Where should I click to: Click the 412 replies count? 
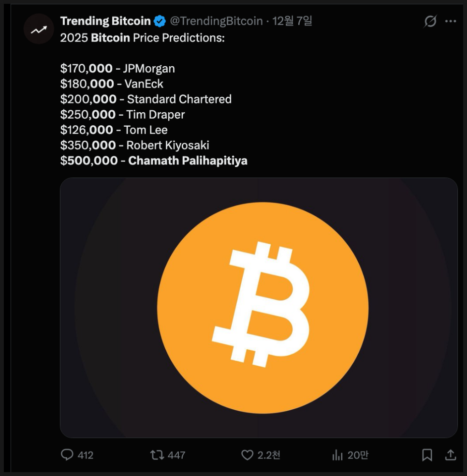point(85,455)
